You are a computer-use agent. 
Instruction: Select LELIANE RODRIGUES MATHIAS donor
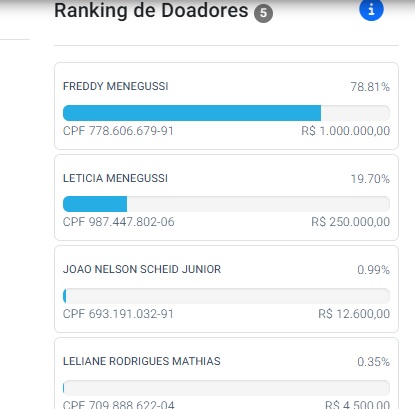pos(142,361)
